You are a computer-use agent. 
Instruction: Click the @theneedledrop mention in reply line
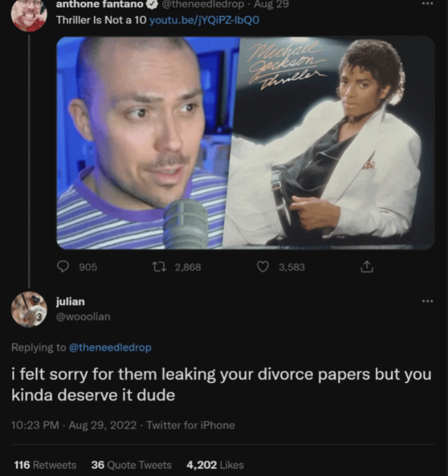pyautogui.click(x=110, y=347)
